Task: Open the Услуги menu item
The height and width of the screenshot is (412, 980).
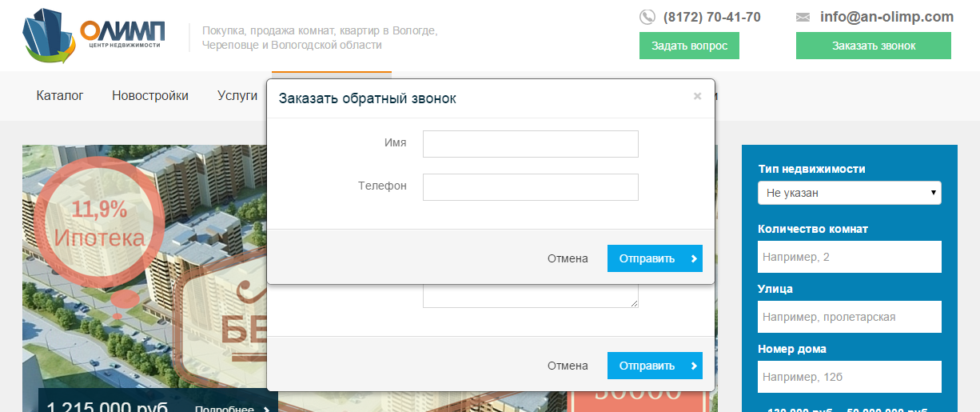Action: click(x=237, y=96)
